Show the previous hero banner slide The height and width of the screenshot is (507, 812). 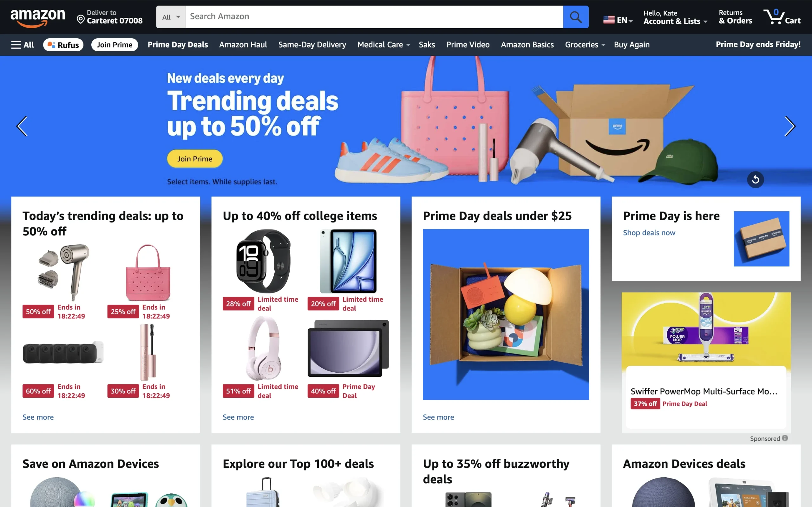click(22, 126)
